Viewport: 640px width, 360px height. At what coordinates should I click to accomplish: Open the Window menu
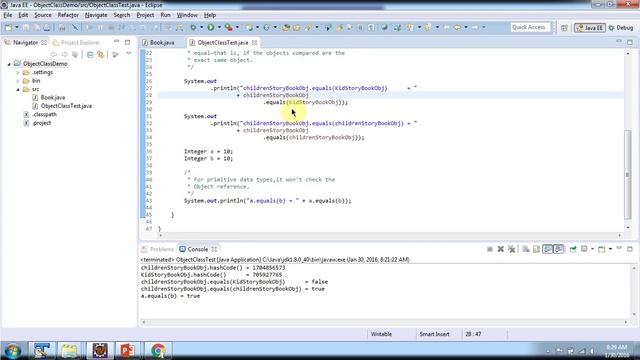click(187, 15)
